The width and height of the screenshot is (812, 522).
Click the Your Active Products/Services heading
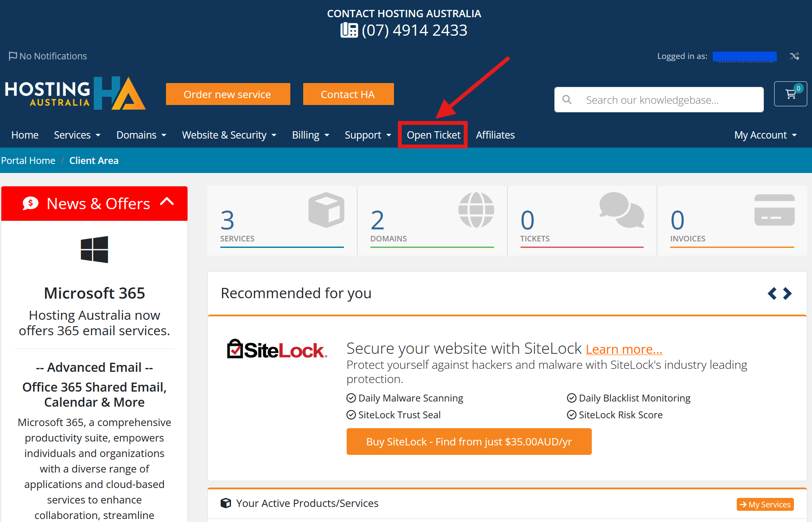308,503
